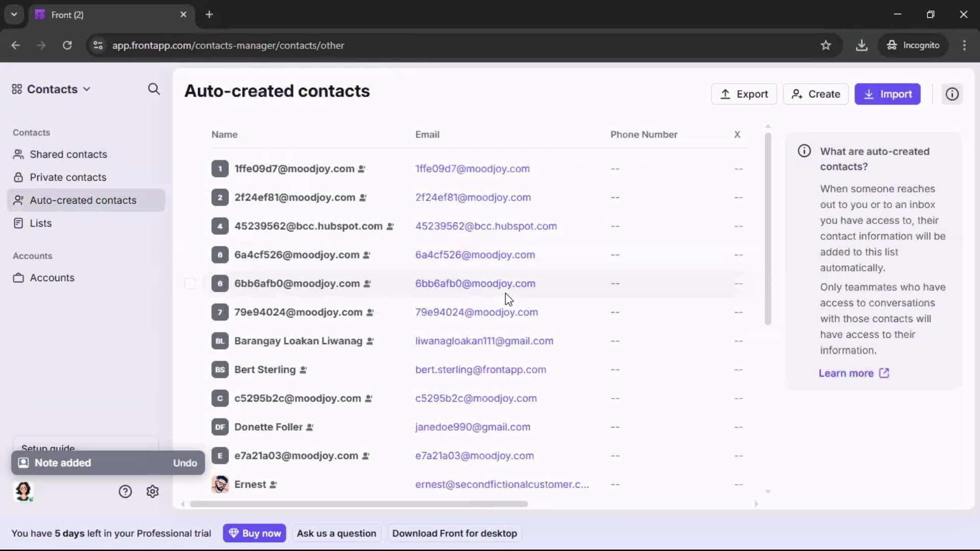Screen dimensions: 980x551
Task: Click the Import button
Action: pyautogui.click(x=888, y=94)
